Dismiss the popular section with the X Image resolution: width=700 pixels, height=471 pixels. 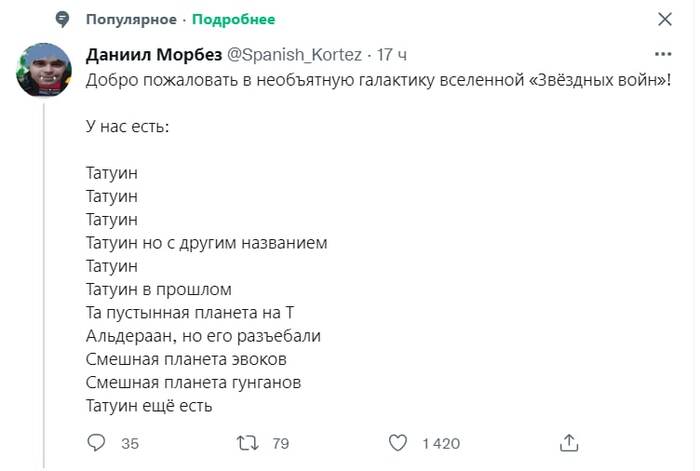coord(665,19)
